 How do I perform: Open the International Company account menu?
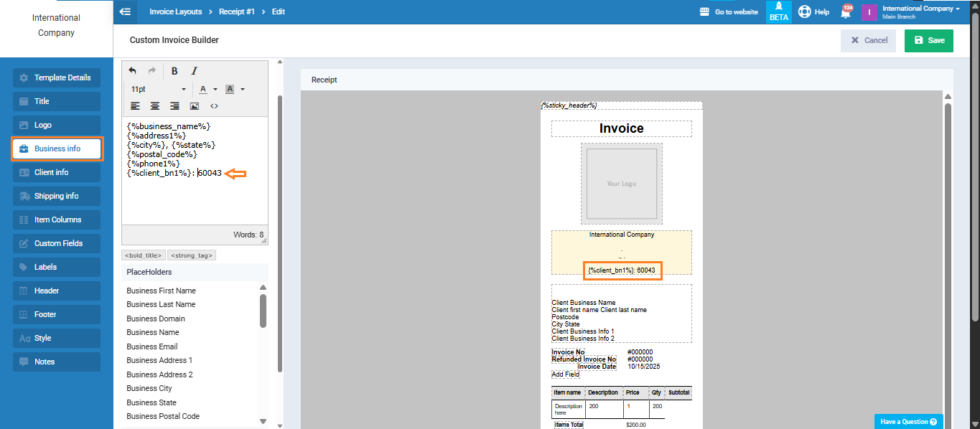point(920,11)
